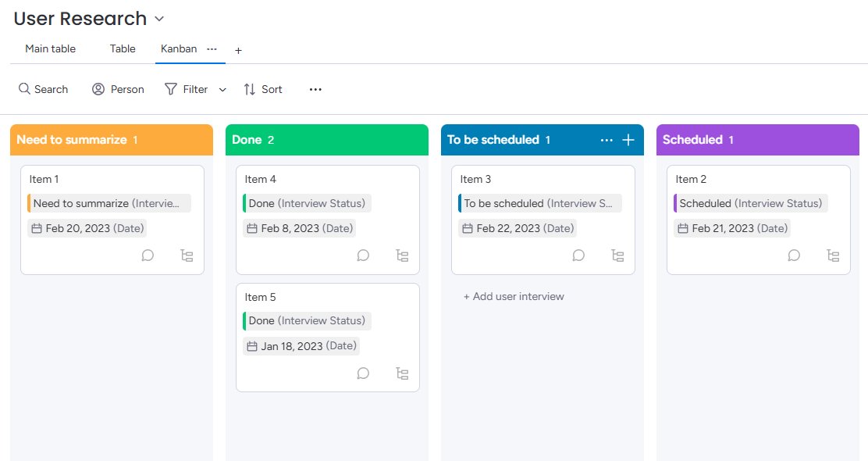868x461 pixels.
Task: Open the subitems breakdown icon on Item 4
Action: 402,256
